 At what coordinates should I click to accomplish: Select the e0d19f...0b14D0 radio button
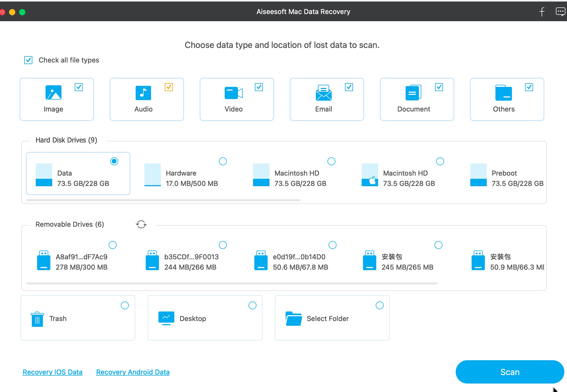(x=333, y=245)
